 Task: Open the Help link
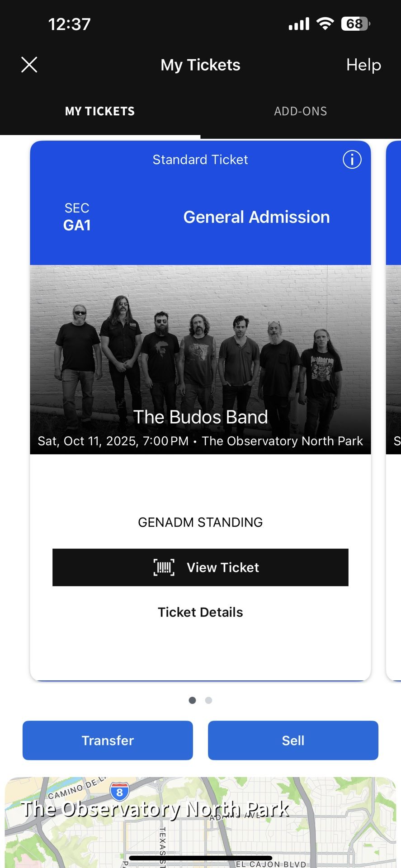coord(363,65)
